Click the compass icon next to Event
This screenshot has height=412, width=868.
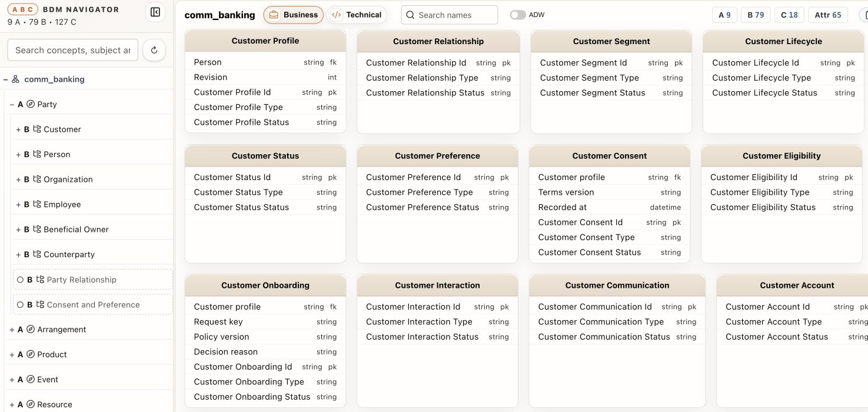(31, 380)
